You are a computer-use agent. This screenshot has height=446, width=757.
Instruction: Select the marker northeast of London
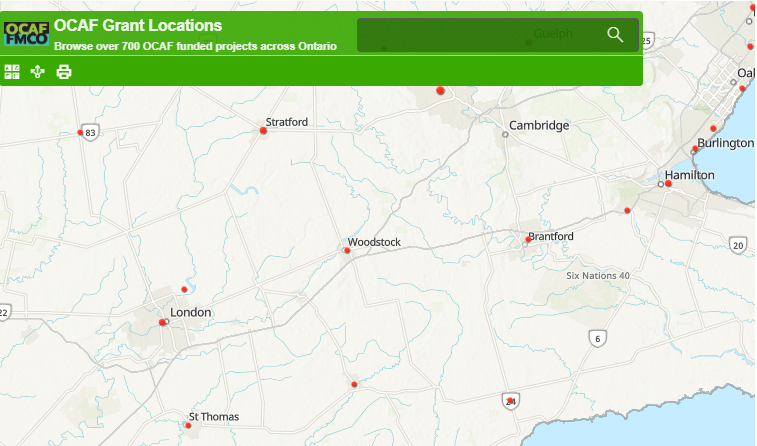pyautogui.click(x=184, y=290)
